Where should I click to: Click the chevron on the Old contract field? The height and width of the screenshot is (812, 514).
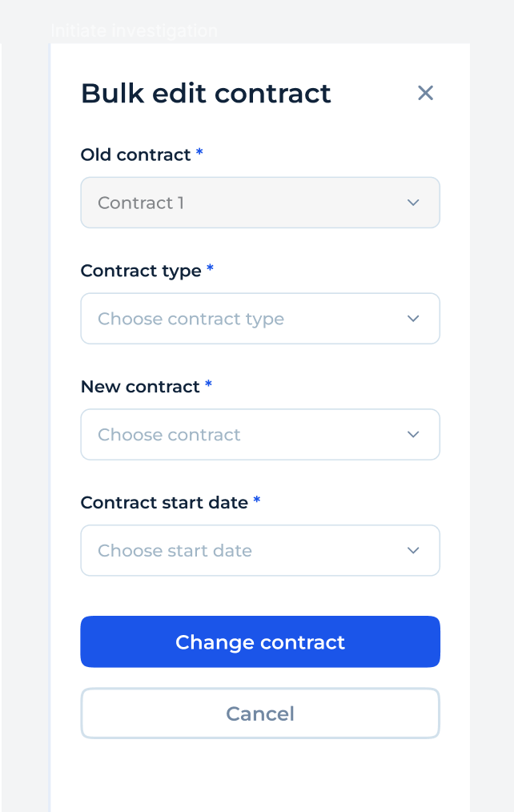click(x=413, y=203)
